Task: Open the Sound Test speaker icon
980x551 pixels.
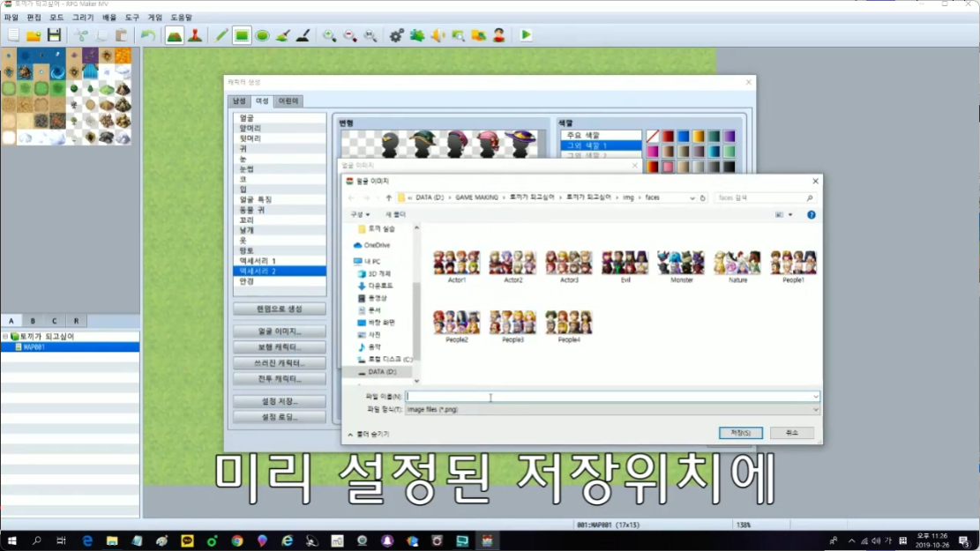Action: [438, 35]
